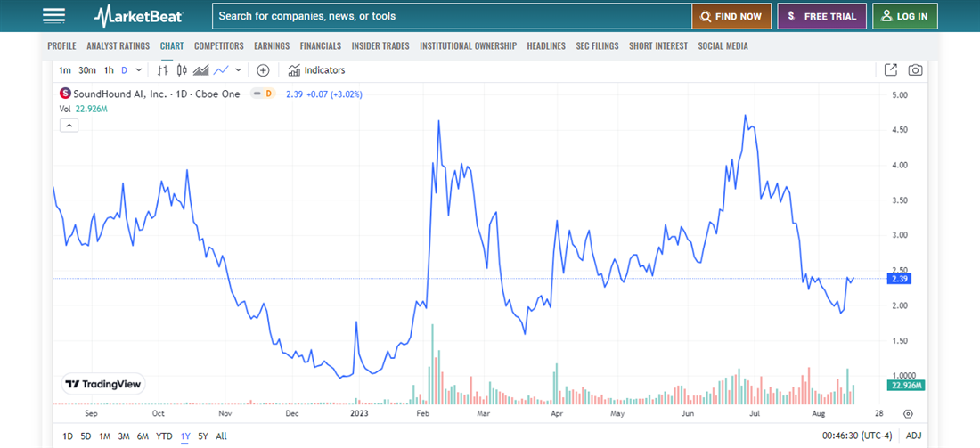The height and width of the screenshot is (448, 980).
Task: Open chart in popup window icon
Action: [x=890, y=70]
